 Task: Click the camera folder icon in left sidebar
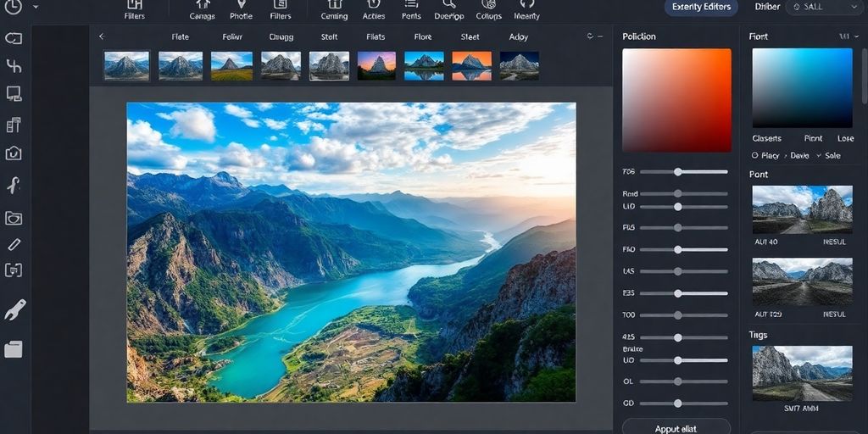click(14, 218)
